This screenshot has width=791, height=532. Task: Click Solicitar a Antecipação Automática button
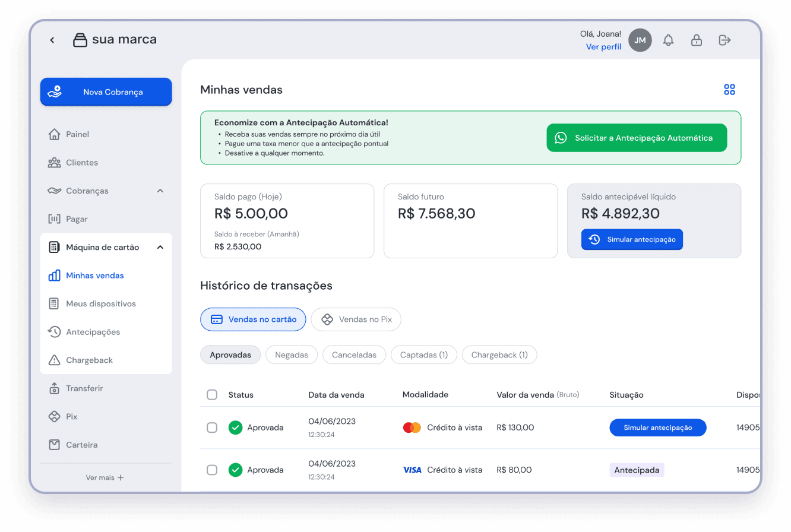(x=637, y=138)
